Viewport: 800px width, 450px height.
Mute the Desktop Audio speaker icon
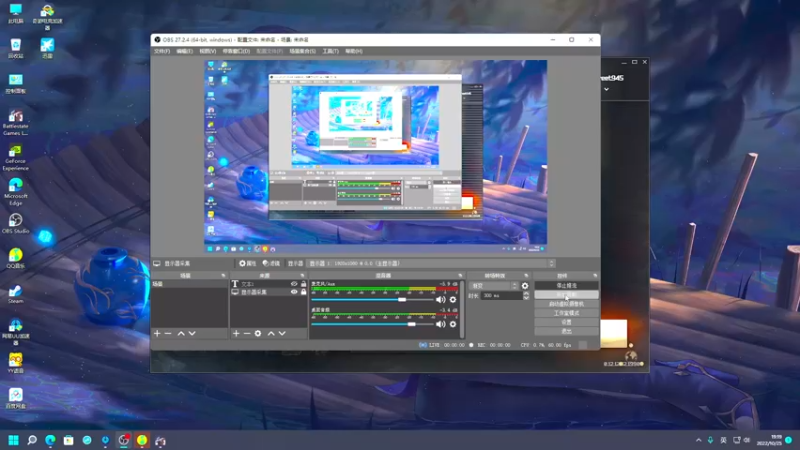pyautogui.click(x=441, y=324)
